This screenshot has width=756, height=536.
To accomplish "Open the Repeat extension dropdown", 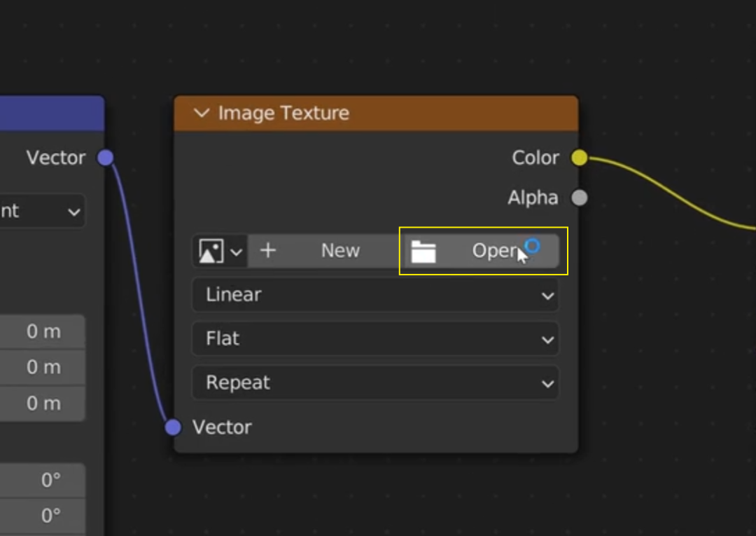I will click(375, 383).
